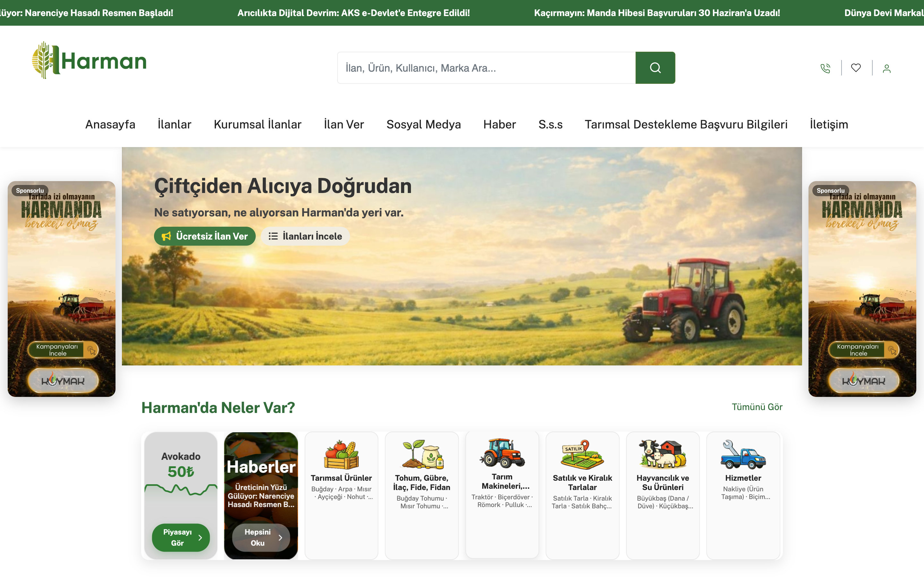Image resolution: width=924 pixels, height=578 pixels.
Task: Click the list icon on İlanları İncele
Action: (x=273, y=236)
